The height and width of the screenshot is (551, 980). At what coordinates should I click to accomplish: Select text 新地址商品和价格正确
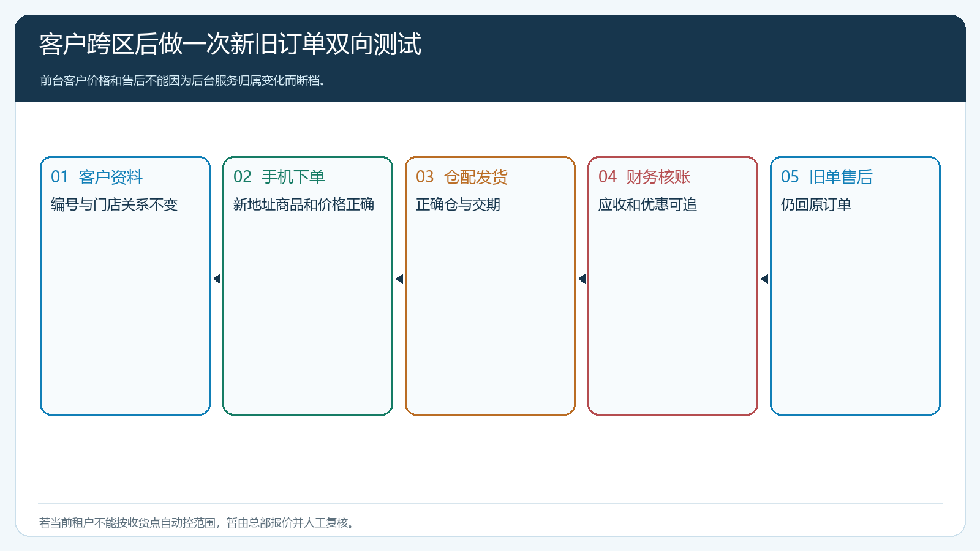(x=304, y=204)
